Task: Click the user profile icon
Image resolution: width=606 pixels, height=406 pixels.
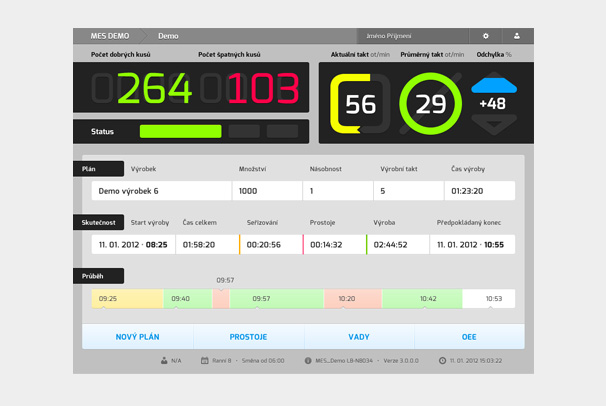Action: tap(517, 36)
